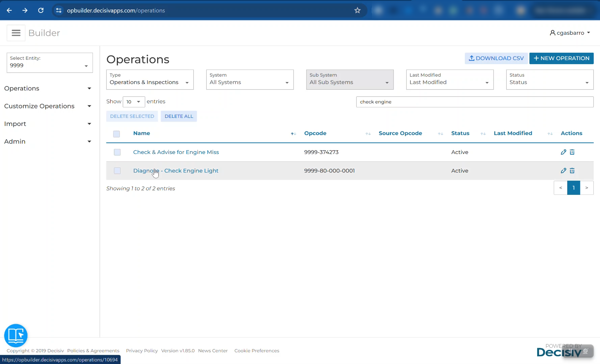
Task: Open Privacy Policy footer link
Action: pos(142,350)
